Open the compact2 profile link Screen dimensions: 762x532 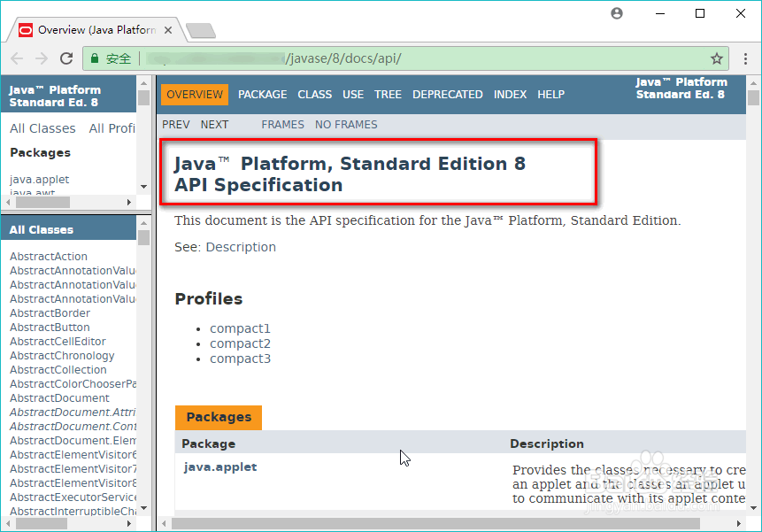240,344
